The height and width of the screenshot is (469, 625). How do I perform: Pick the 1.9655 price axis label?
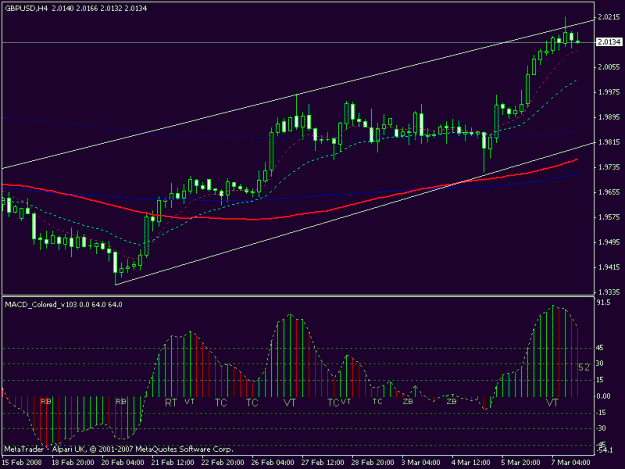pos(609,192)
